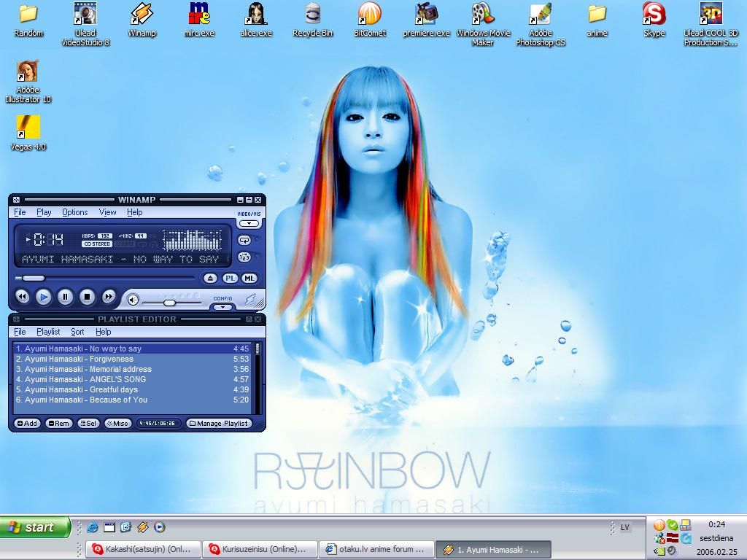Select track 5 Greatful days
The height and width of the screenshot is (560, 747).
pyautogui.click(x=132, y=389)
